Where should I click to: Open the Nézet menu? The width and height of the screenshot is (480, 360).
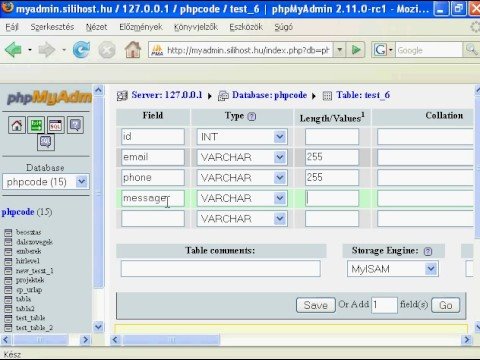96,27
